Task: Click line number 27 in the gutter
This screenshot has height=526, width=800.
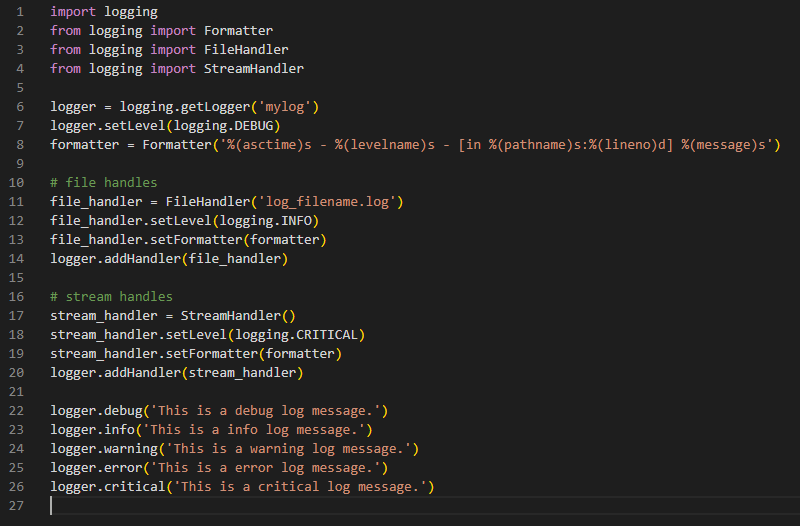Action: point(15,506)
